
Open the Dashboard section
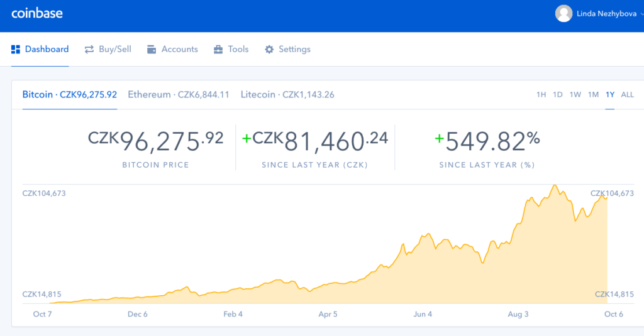coord(40,49)
